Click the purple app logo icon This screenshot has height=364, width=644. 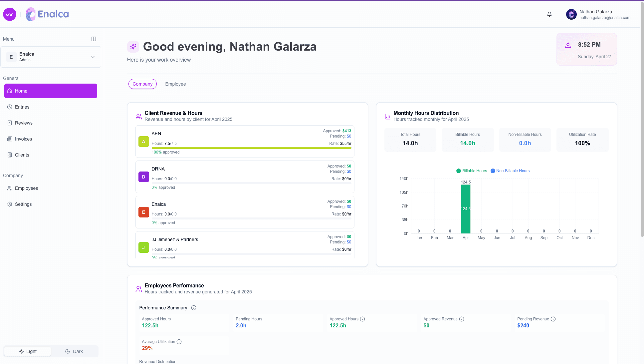[x=10, y=14]
